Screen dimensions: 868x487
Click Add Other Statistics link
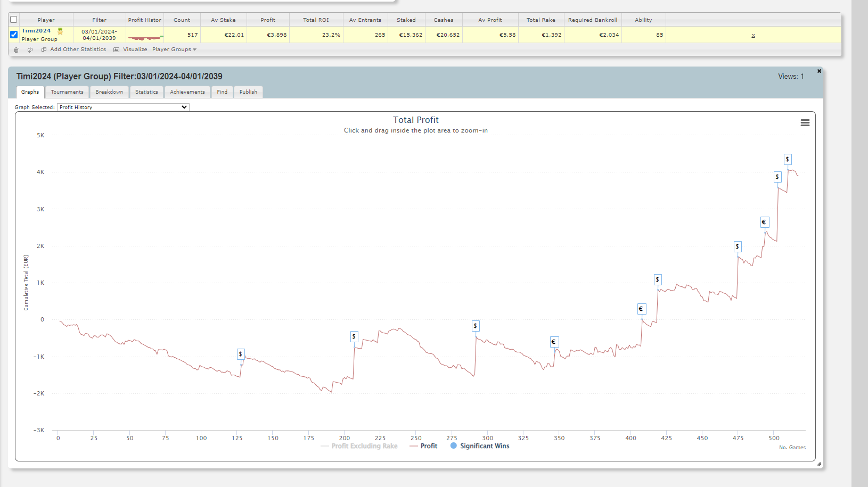[78, 49]
